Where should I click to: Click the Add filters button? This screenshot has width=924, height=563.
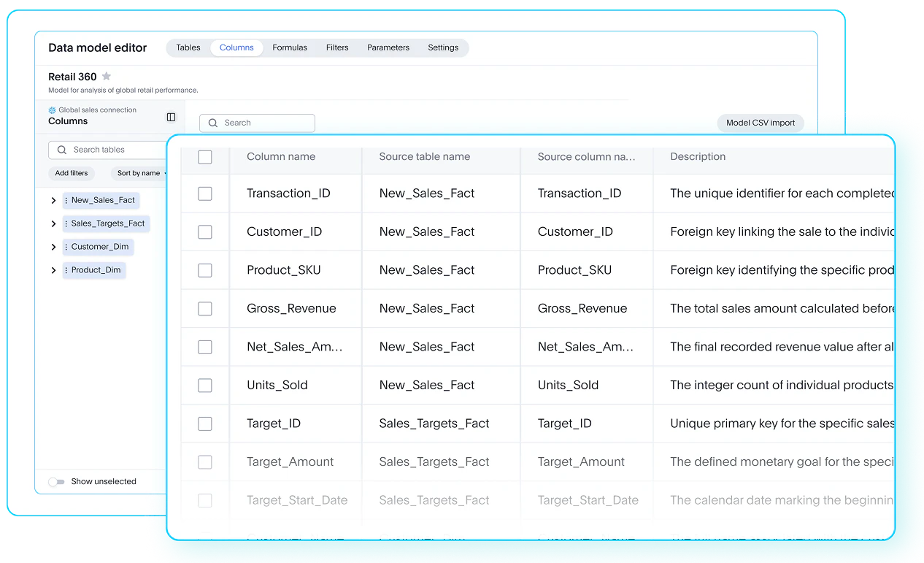pyautogui.click(x=72, y=173)
